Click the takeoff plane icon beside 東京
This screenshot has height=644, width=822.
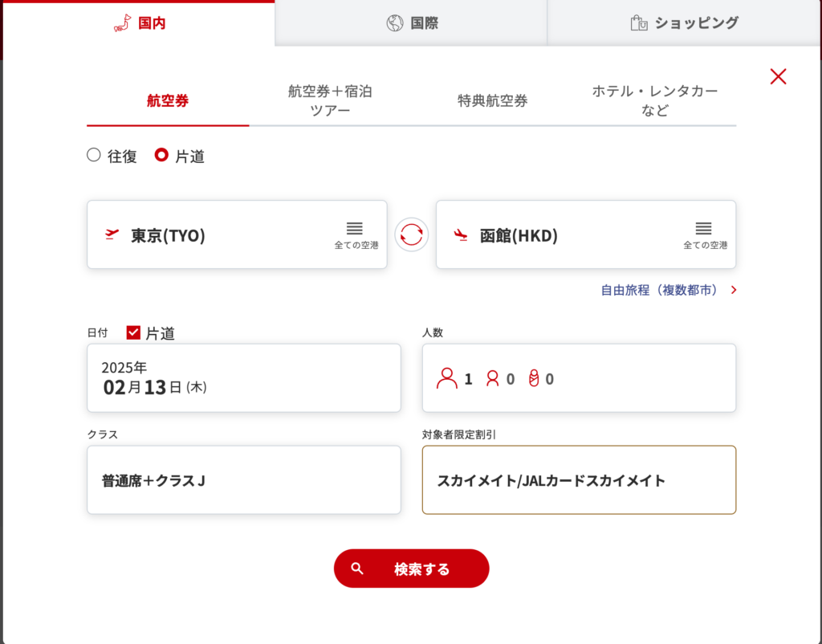[112, 234]
